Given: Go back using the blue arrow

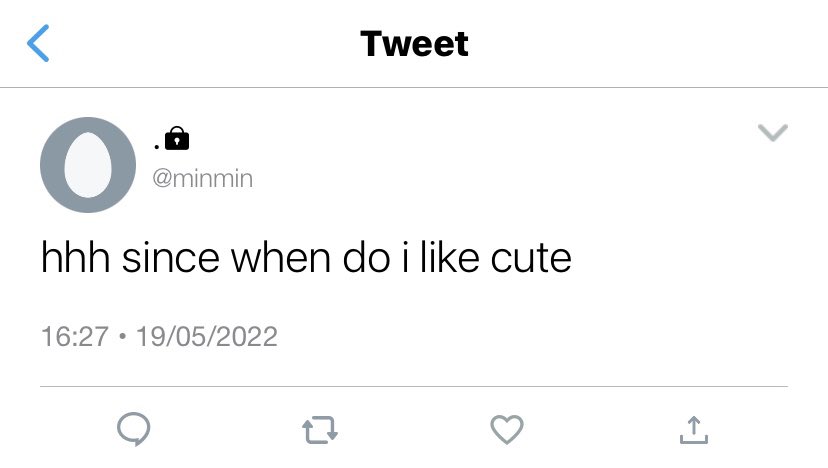Looking at the screenshot, I should pos(38,43).
